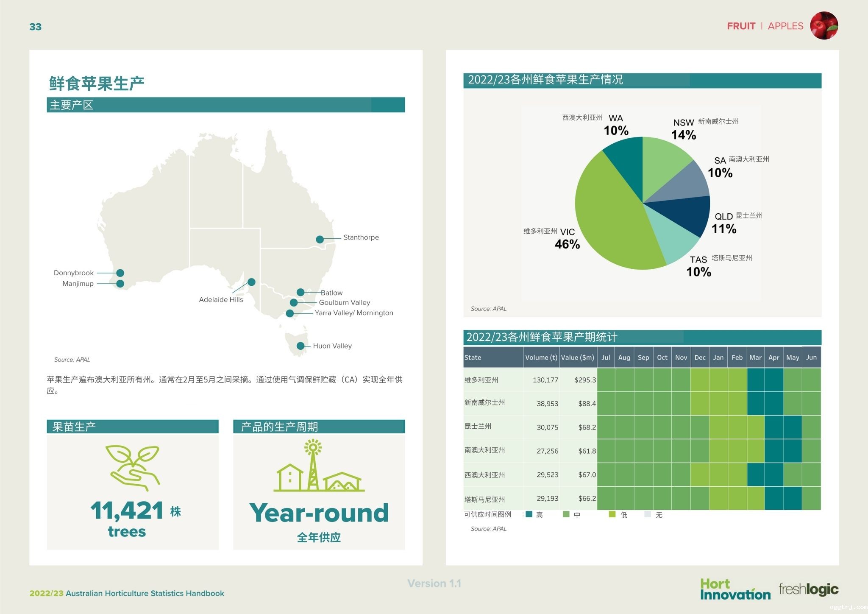This screenshot has height=614, width=868.
Task: Click the red apple photo icon
Action: point(823,25)
